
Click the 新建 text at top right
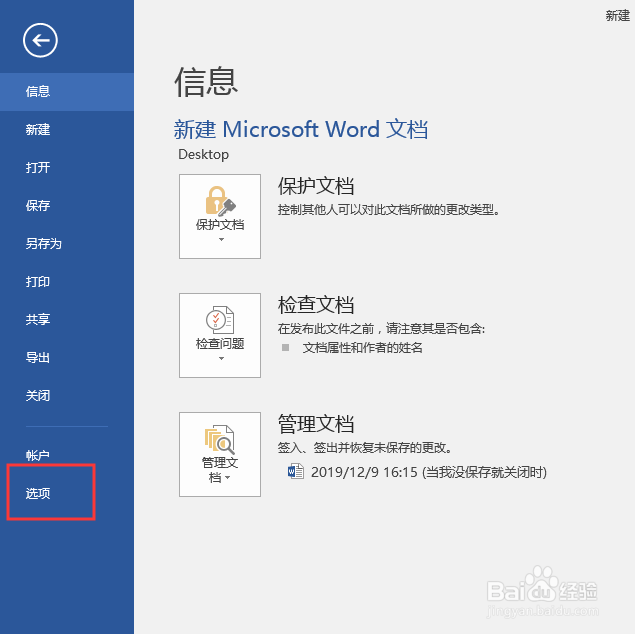pyautogui.click(x=618, y=16)
